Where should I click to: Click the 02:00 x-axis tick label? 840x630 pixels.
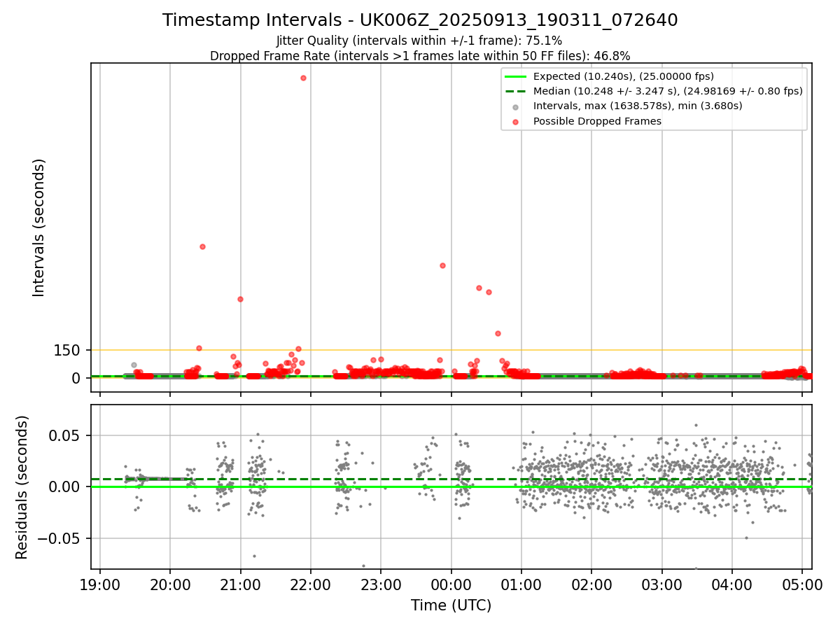click(591, 582)
